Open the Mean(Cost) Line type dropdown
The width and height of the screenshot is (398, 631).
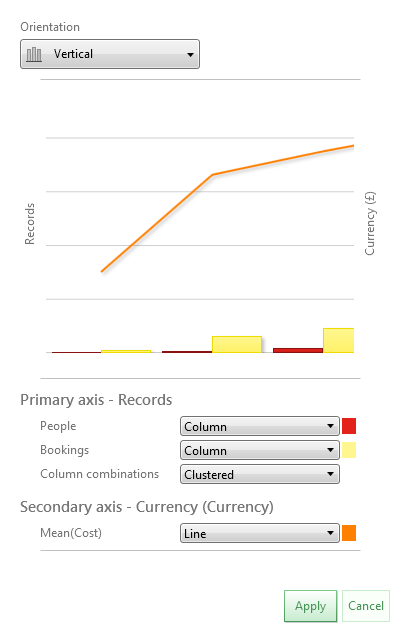(x=260, y=533)
